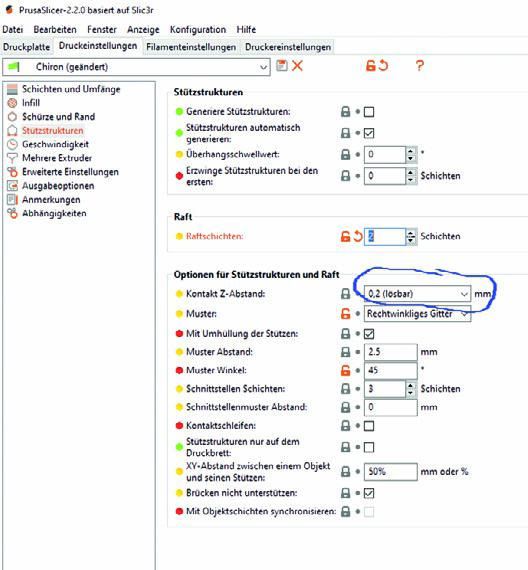Image resolution: width=528 pixels, height=570 pixels.
Task: Toggle Mit Umhüllung der Stützen checkbox
Action: [369, 334]
